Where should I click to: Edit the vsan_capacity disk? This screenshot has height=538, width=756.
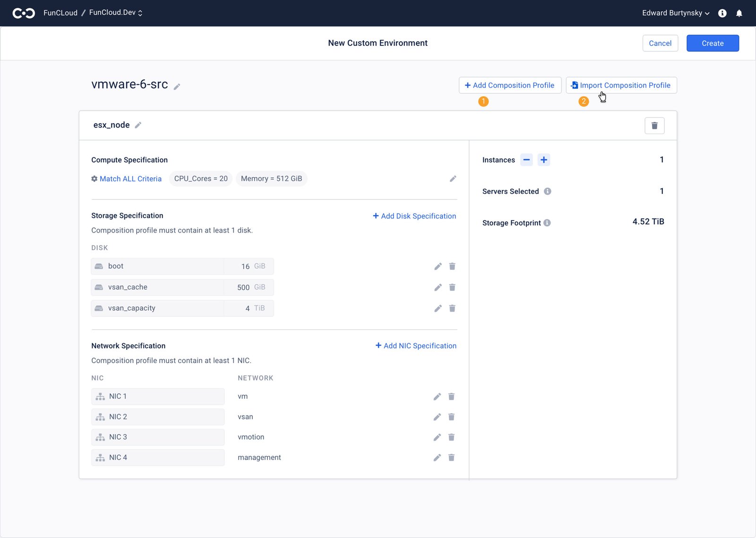tap(438, 309)
